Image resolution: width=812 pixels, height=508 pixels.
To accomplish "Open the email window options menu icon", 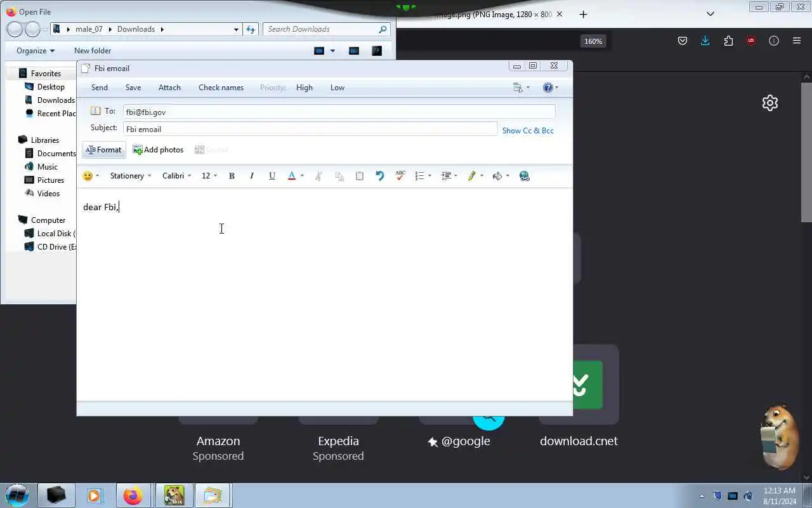I will [521, 88].
